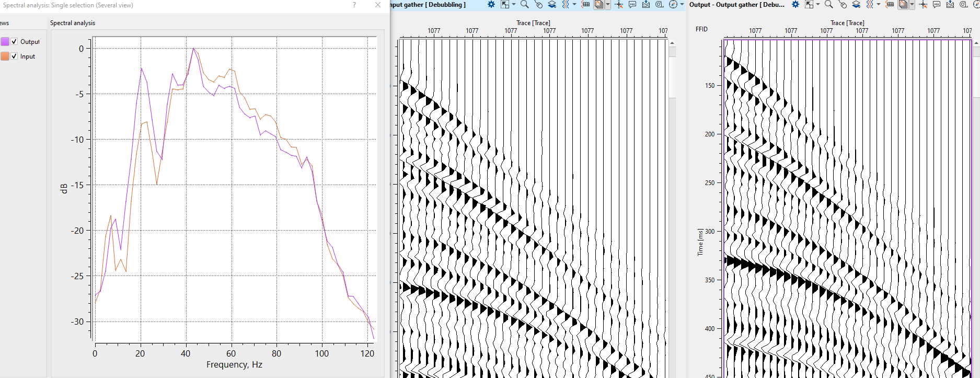Click the purple Output color swatch
Viewport: 980px width, 378px height.
pos(5,42)
